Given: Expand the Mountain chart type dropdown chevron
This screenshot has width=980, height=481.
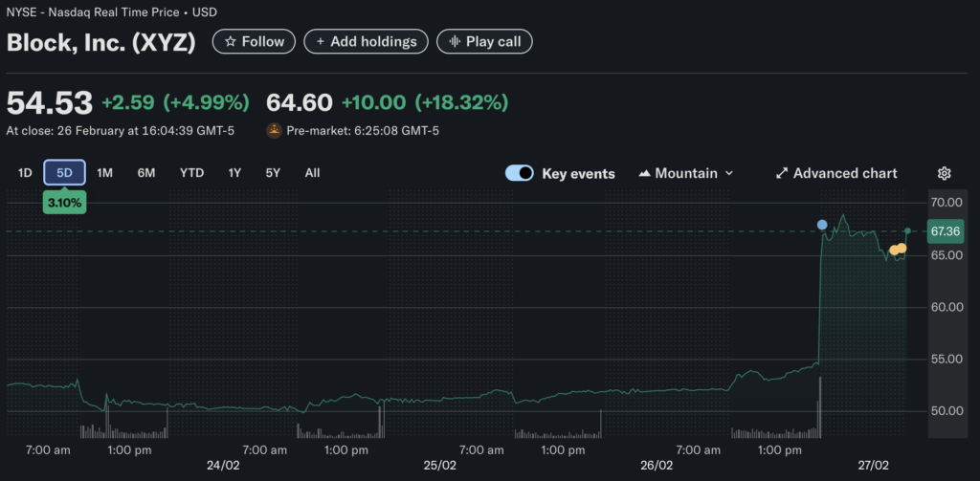Looking at the screenshot, I should (x=729, y=173).
